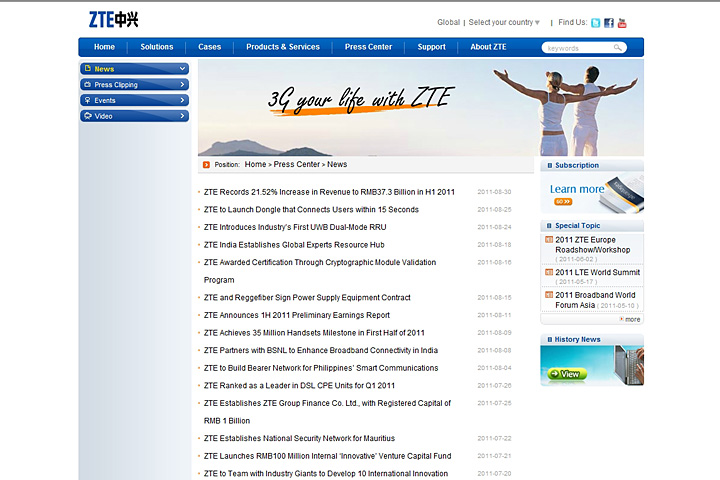Click 'more' link under Special Topic

[630, 319]
